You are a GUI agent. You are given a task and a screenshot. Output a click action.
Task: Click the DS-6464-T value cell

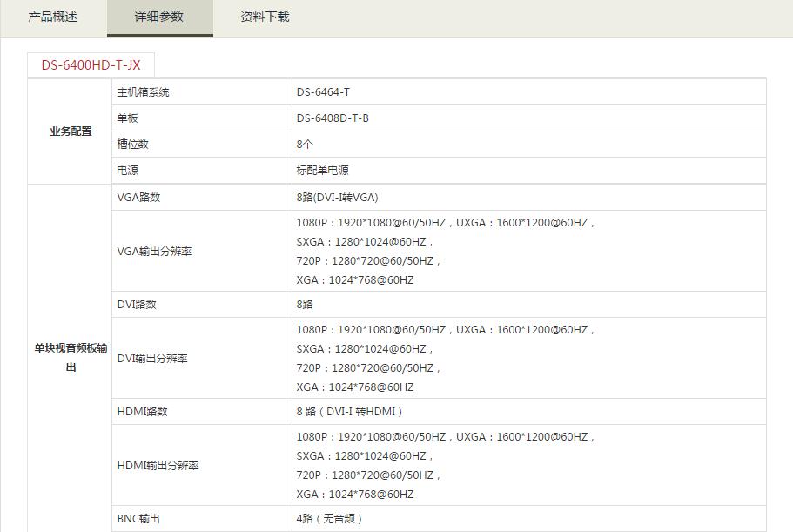323,92
